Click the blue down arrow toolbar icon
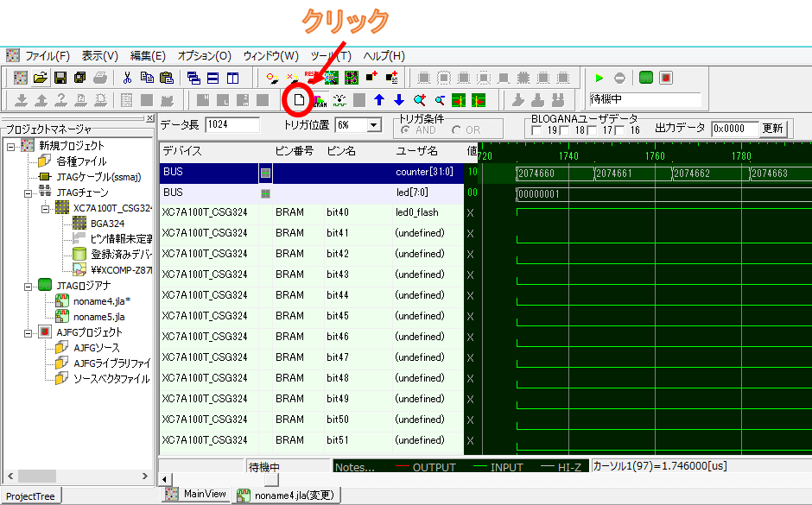The width and height of the screenshot is (812, 505). (x=398, y=100)
